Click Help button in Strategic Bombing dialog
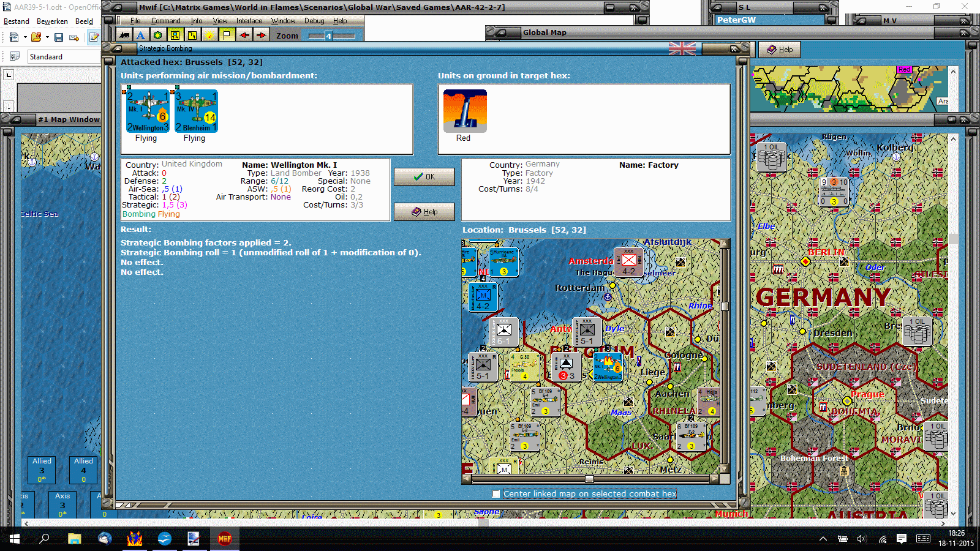Image resolution: width=980 pixels, height=551 pixels. [424, 212]
